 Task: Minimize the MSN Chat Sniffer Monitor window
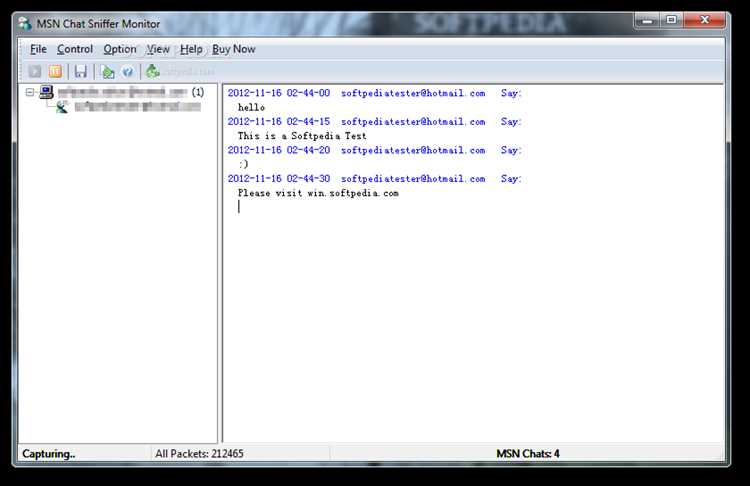point(647,20)
